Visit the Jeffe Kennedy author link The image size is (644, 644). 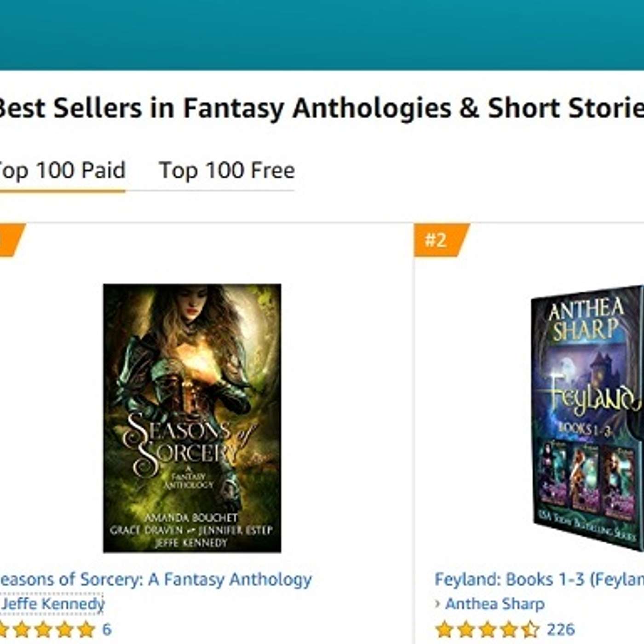tap(52, 604)
